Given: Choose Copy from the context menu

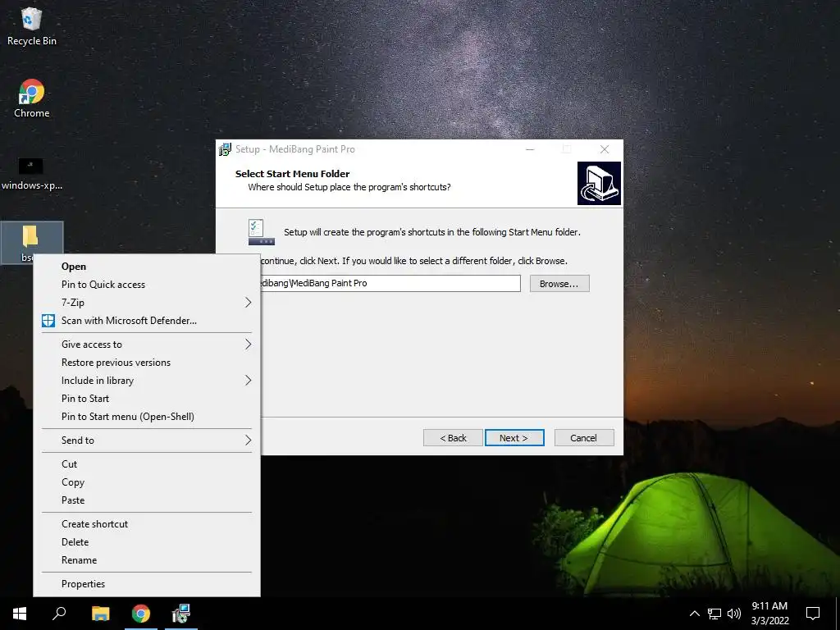Looking at the screenshot, I should coord(147,482).
